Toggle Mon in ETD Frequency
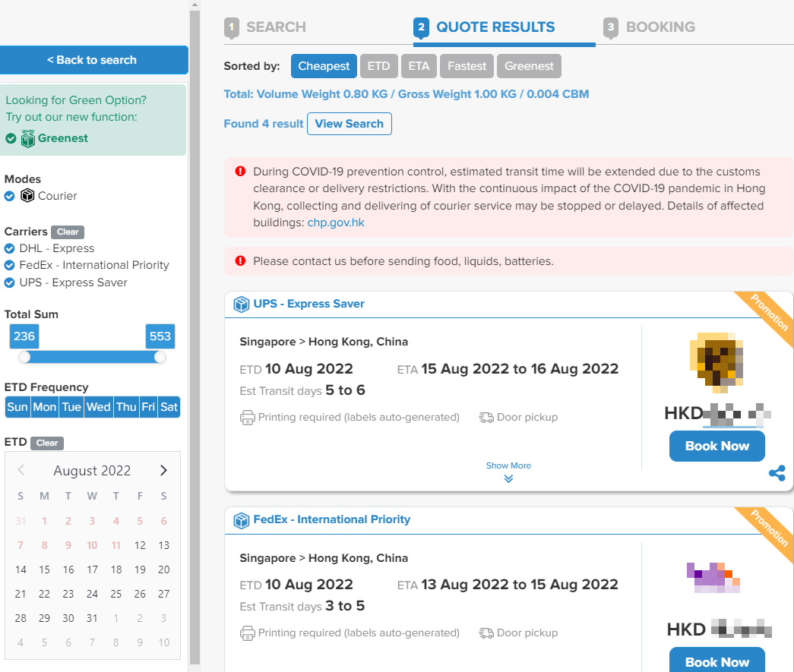Image resolution: width=794 pixels, height=672 pixels. click(x=45, y=407)
